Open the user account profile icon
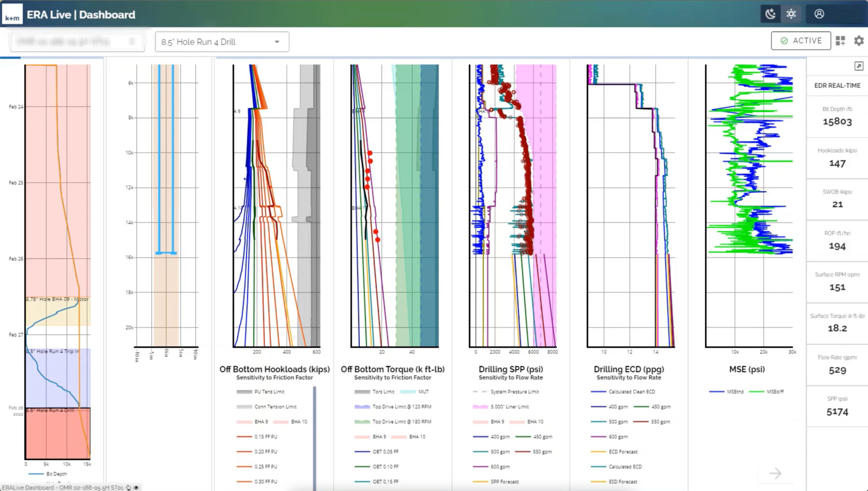The height and width of the screenshot is (491, 868). [x=819, y=14]
